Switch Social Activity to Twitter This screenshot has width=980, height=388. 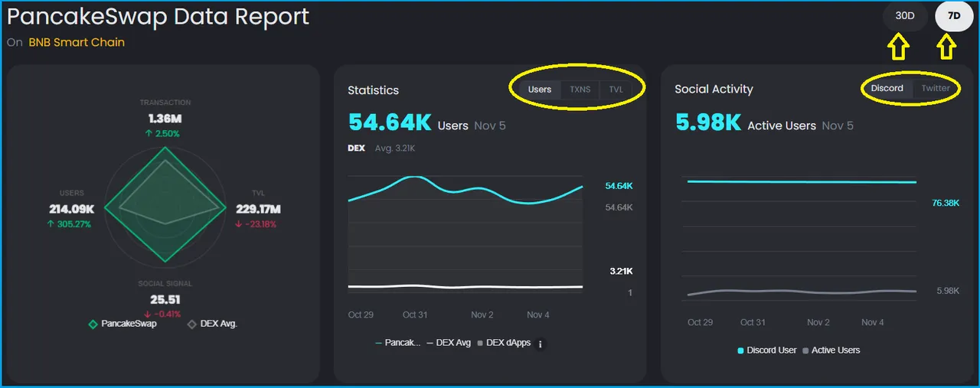click(x=936, y=88)
